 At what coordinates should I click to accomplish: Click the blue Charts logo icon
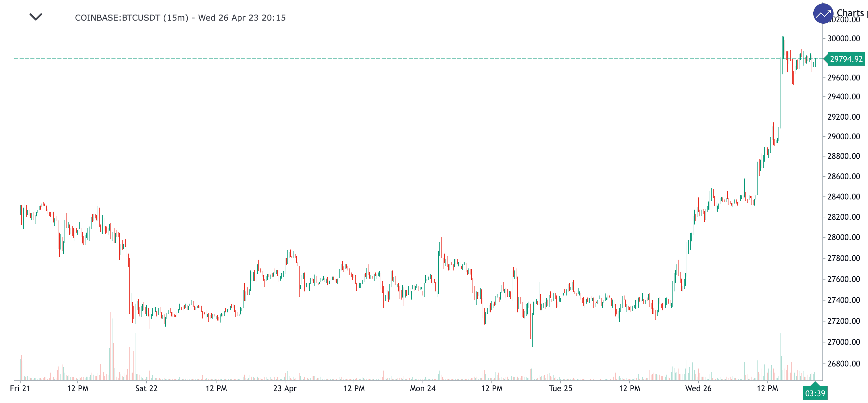pos(823,14)
